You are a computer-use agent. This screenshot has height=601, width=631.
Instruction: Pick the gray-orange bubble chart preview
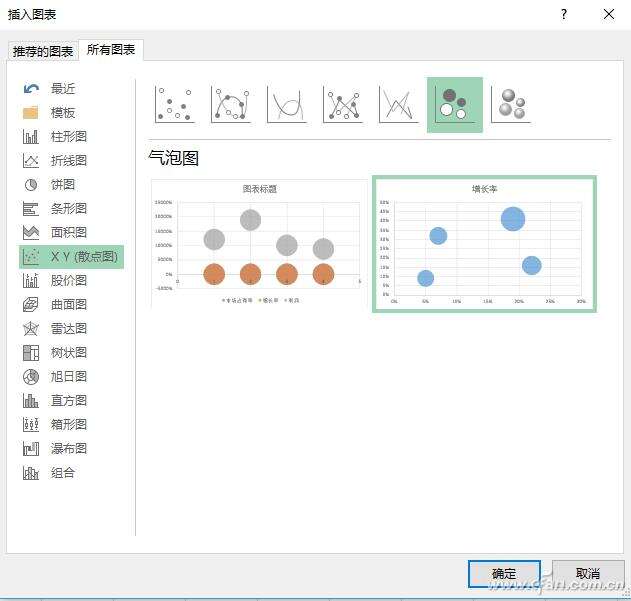258,244
